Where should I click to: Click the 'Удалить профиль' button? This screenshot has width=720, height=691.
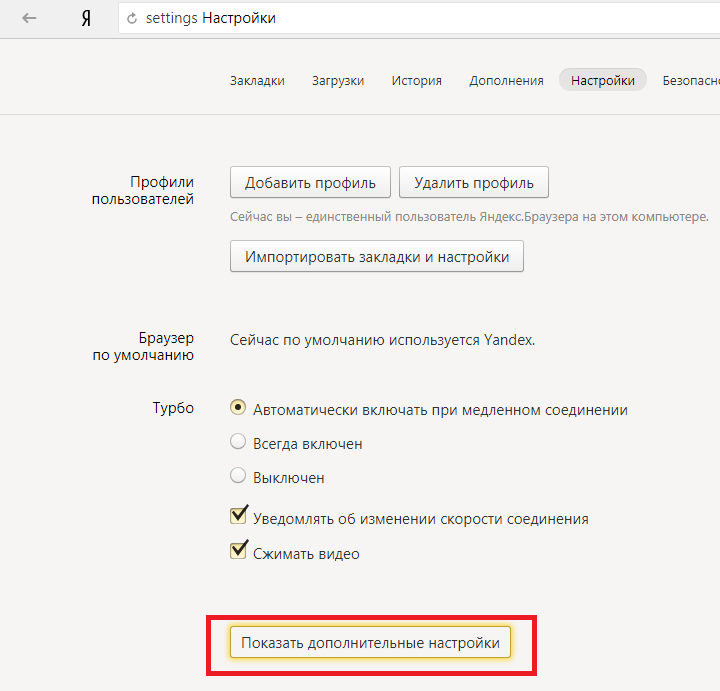pyautogui.click(x=474, y=183)
